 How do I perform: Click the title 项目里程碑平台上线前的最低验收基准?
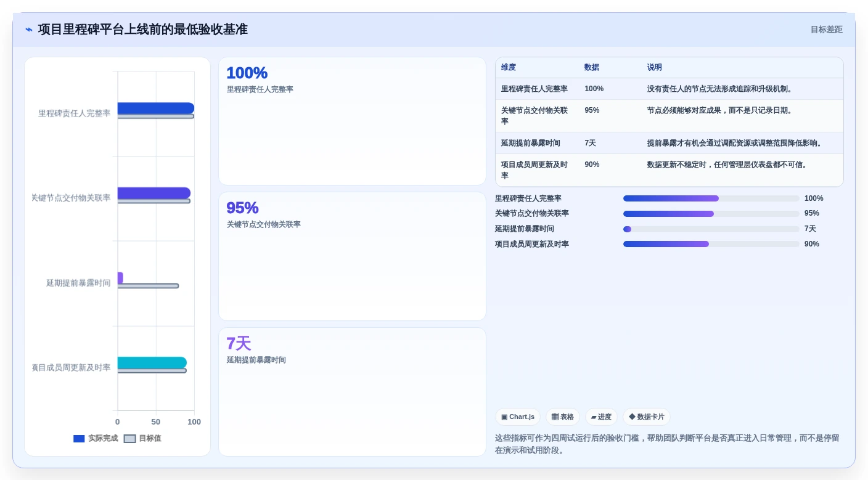143,30
